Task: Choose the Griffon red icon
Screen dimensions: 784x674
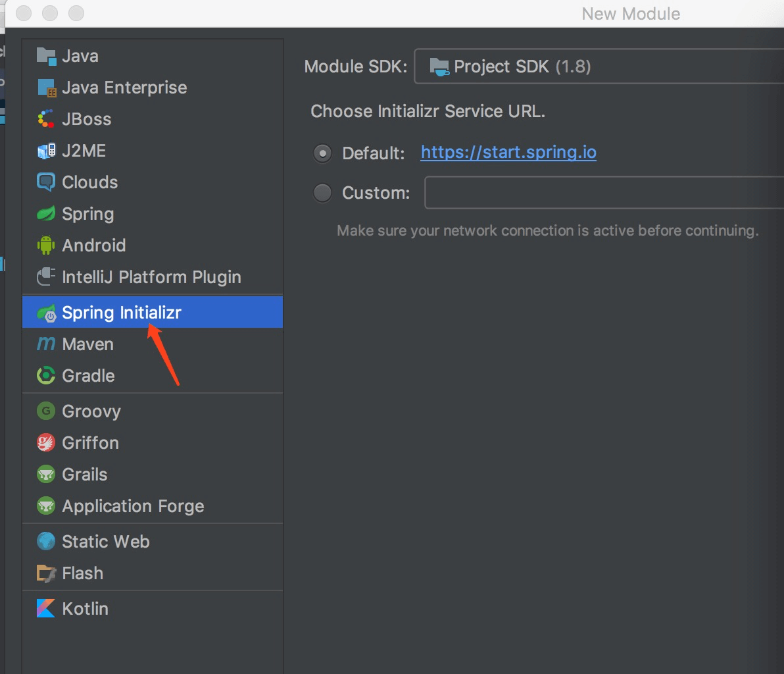Action: (x=46, y=443)
